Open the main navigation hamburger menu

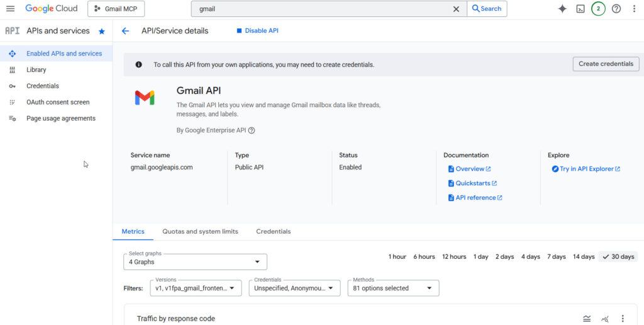10,9
